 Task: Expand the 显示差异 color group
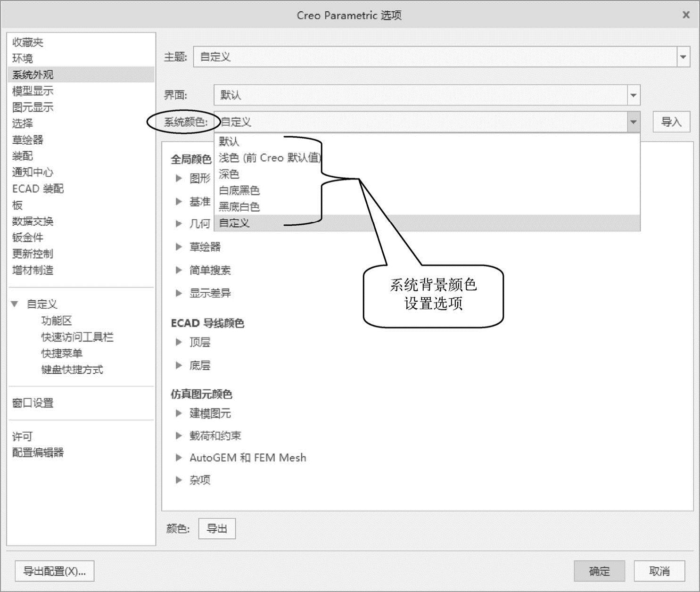tap(179, 293)
